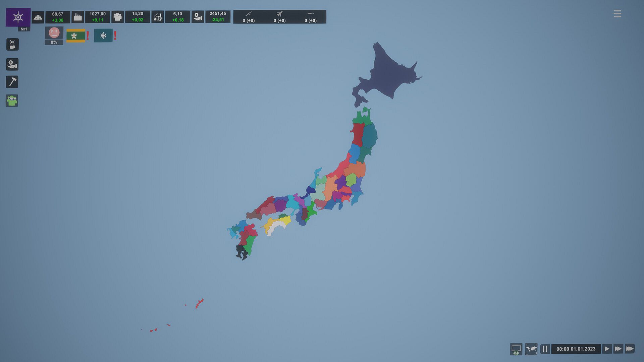Viewport: 644px width, 362px height.
Task: Open the hamburger main menu
Action: [x=618, y=14]
